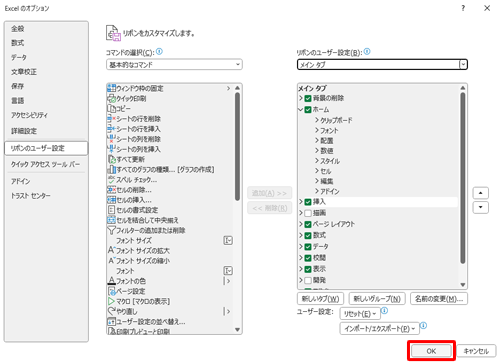This screenshot has width=500, height=362.
Task: Select the コピー command icon
Action: tap(111, 108)
